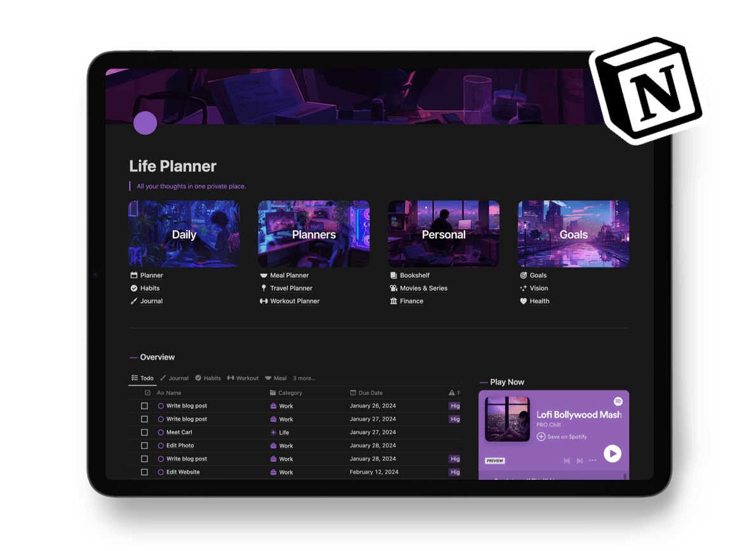Click the Overview section heading
756x551 pixels.
157,357
